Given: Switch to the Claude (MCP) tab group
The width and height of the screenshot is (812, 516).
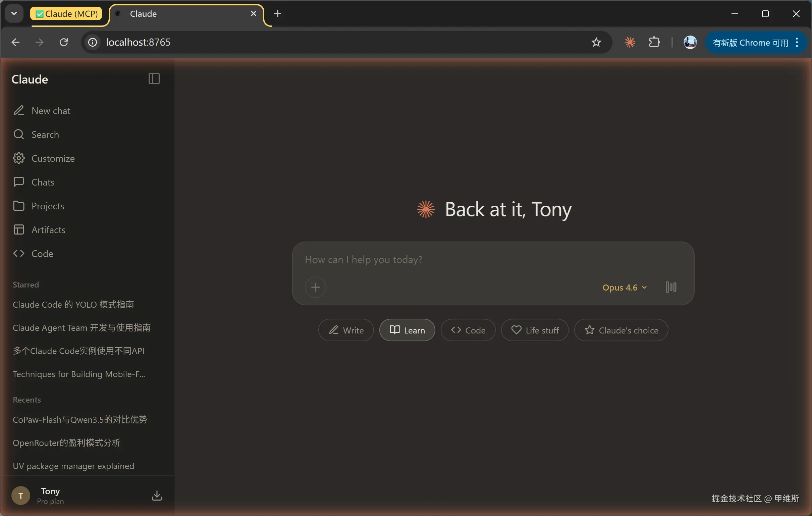Looking at the screenshot, I should 66,13.
